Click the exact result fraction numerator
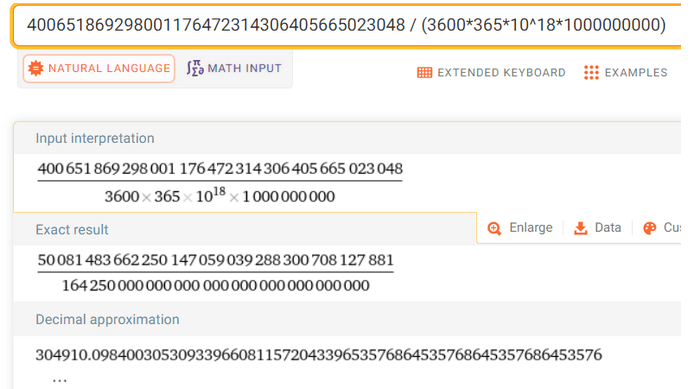 click(x=216, y=260)
